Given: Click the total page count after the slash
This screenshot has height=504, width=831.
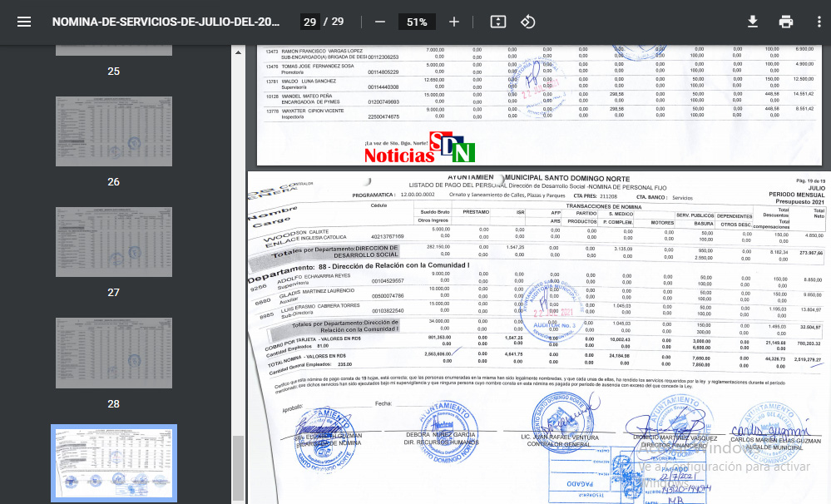Looking at the screenshot, I should click(x=338, y=22).
